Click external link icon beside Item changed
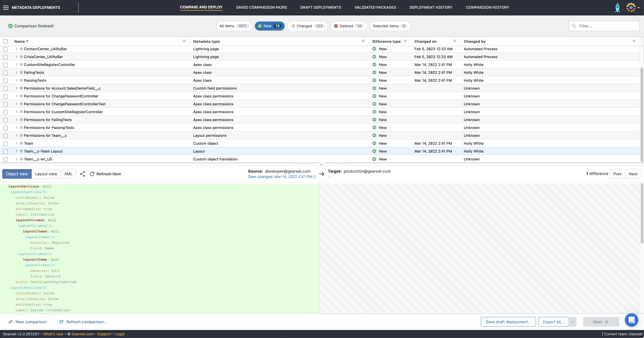Image resolution: width=644 pixels, height=338 pixels. click(x=314, y=177)
